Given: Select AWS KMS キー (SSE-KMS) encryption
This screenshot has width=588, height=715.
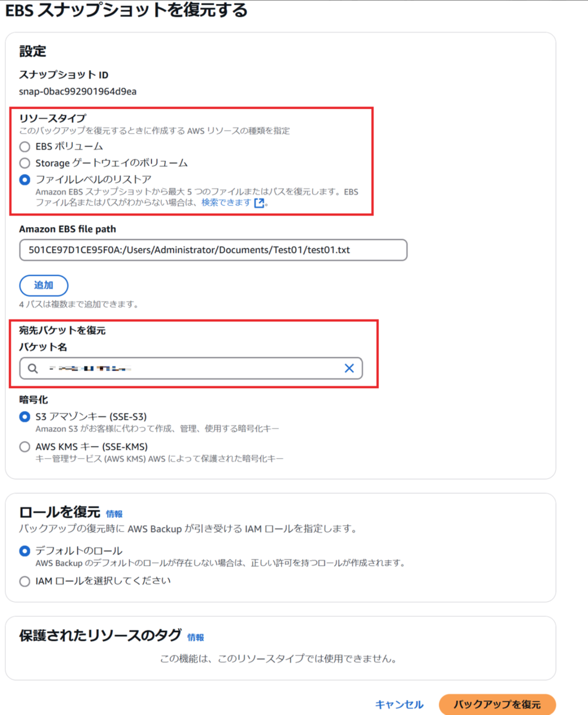Looking at the screenshot, I should click(x=24, y=446).
